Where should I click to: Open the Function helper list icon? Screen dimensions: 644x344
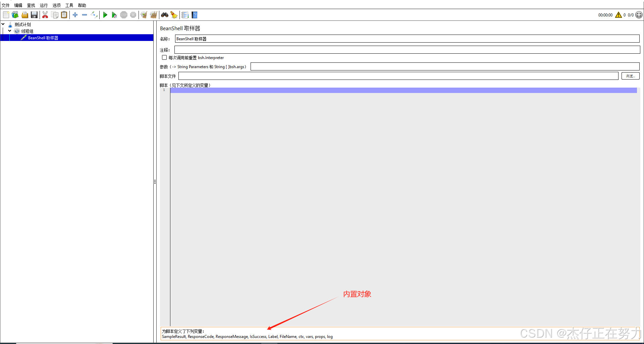(x=185, y=15)
